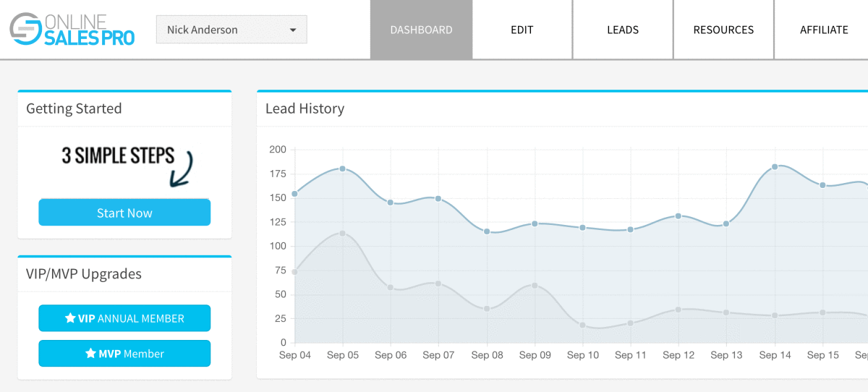This screenshot has width=868, height=392.
Task: Click the lower line data point for Sep 12
Action: pos(678,309)
